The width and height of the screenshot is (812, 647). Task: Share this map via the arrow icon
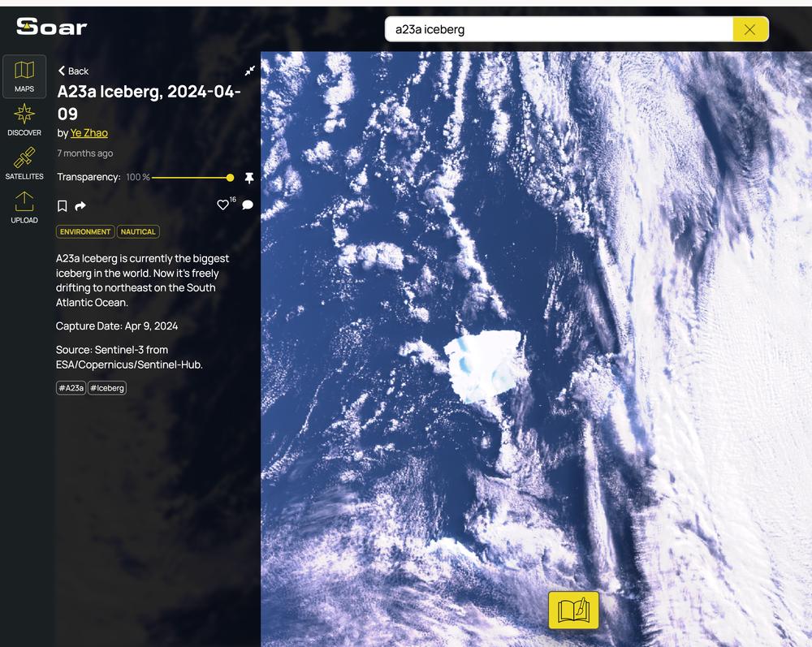(x=80, y=206)
